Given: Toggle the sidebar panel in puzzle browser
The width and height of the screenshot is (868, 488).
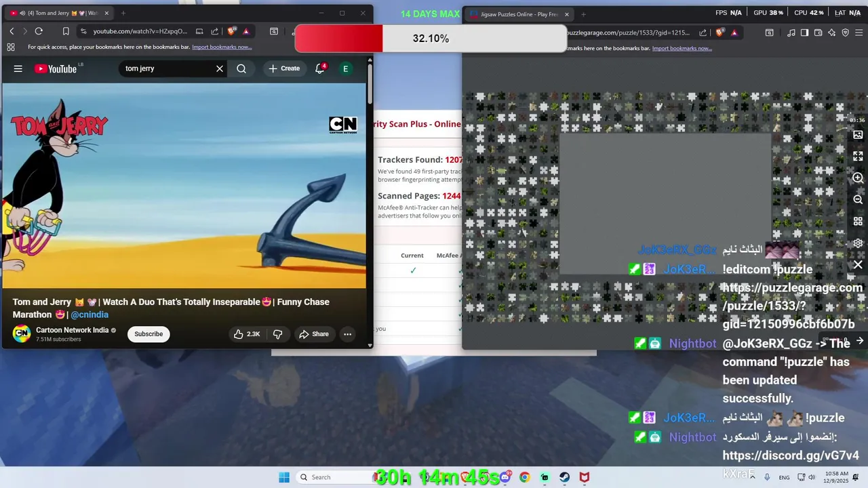Looking at the screenshot, I should pyautogui.click(x=804, y=33).
